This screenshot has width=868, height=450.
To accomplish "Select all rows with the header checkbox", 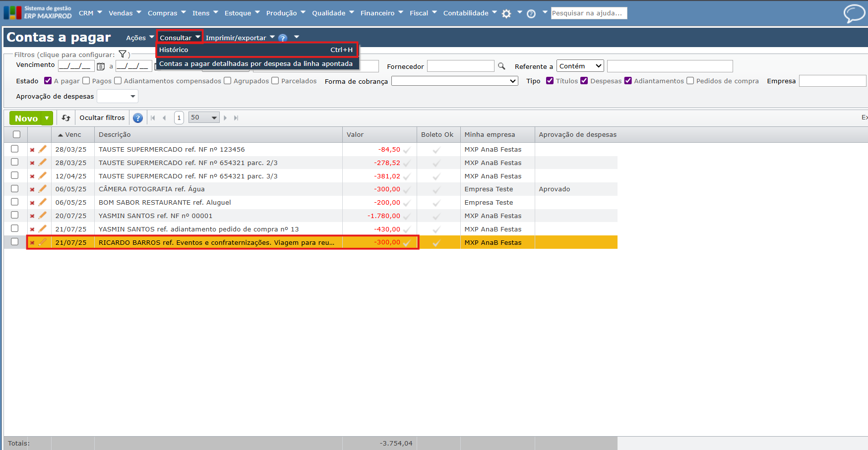I will (17, 134).
